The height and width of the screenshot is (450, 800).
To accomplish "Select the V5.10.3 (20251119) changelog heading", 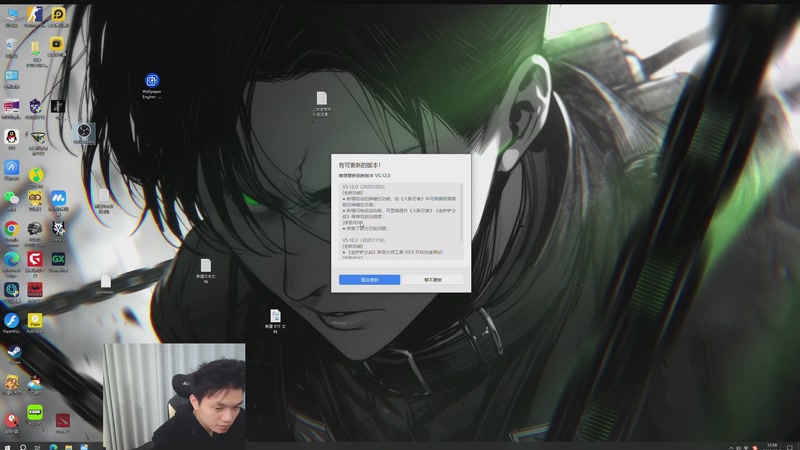I will pos(363,240).
